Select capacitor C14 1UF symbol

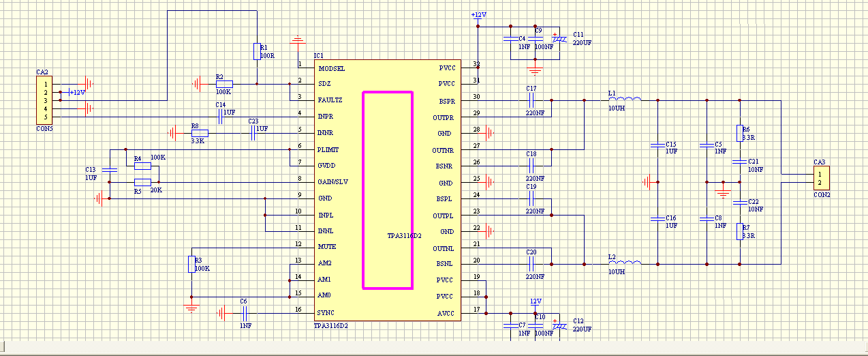click(x=221, y=117)
